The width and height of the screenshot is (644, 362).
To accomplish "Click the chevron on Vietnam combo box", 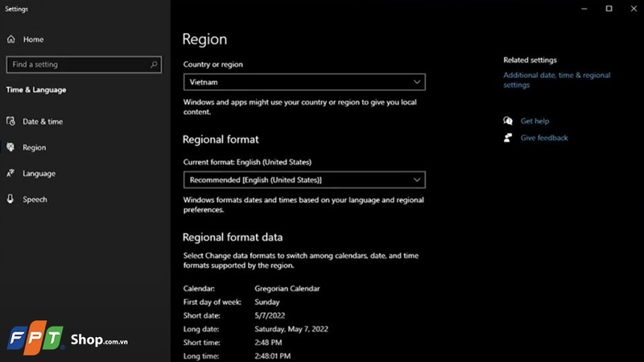I will pyautogui.click(x=416, y=82).
